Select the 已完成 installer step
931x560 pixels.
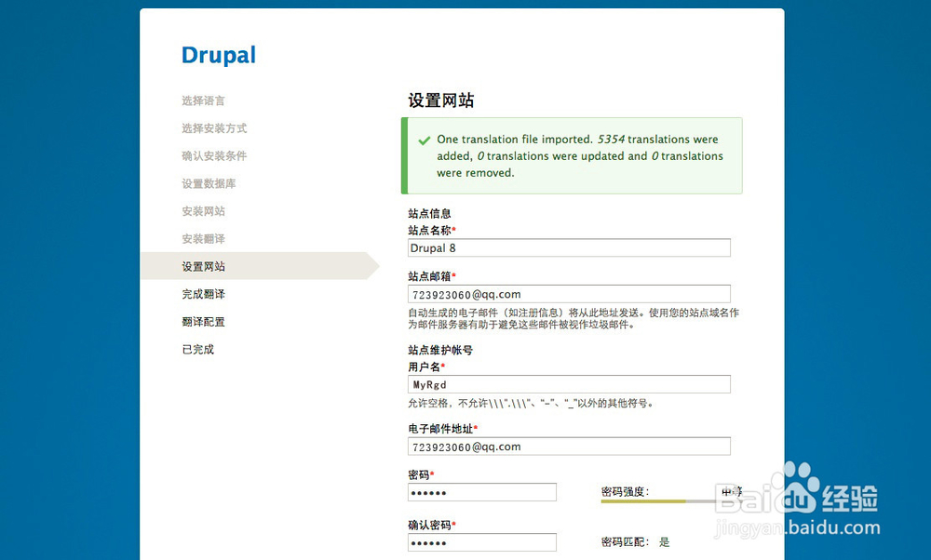[197, 350]
